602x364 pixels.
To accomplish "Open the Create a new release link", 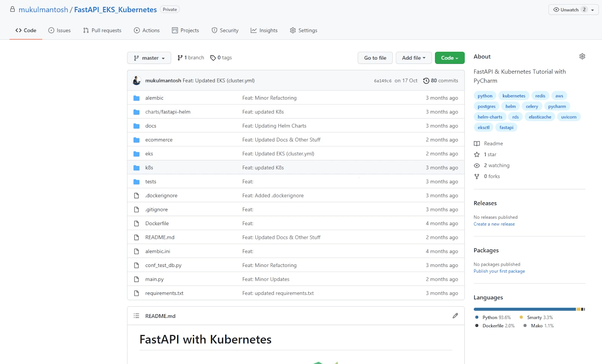I will 494,224.
